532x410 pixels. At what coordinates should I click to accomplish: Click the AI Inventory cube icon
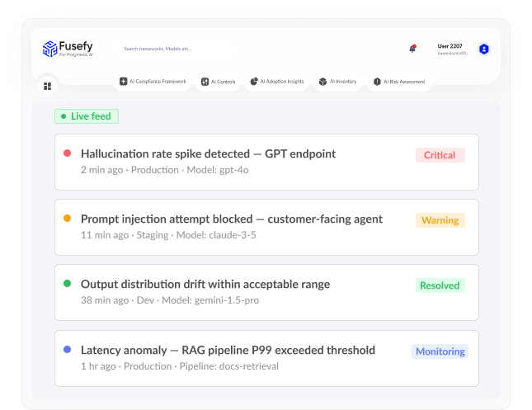(x=323, y=82)
